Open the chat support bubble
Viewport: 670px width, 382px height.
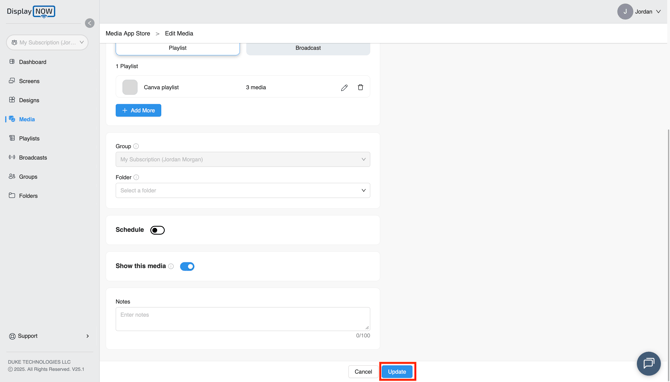pyautogui.click(x=649, y=363)
